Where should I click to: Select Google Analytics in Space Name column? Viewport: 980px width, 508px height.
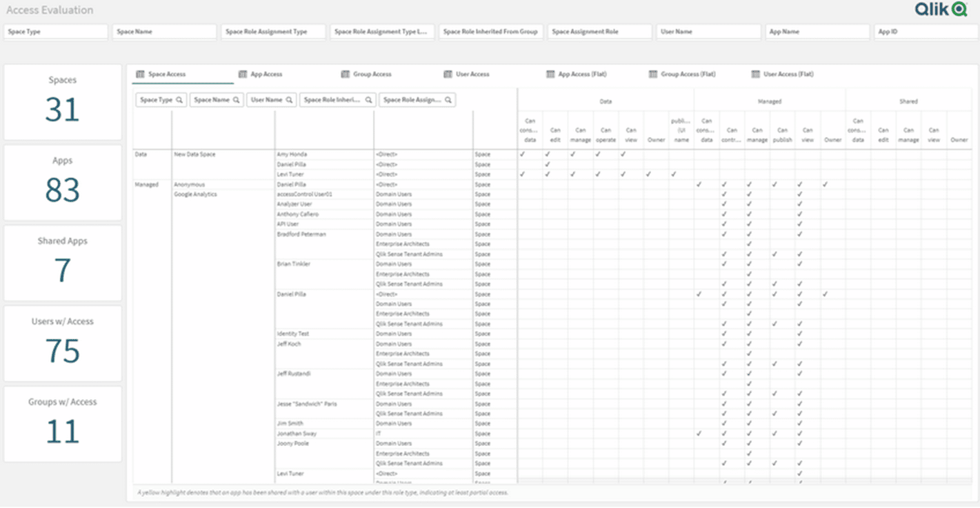pos(196,194)
